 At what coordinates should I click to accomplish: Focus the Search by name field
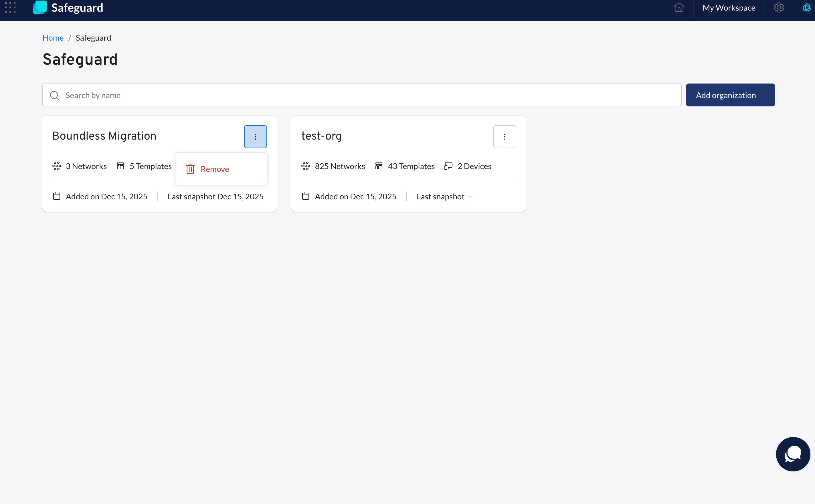[x=367, y=95]
